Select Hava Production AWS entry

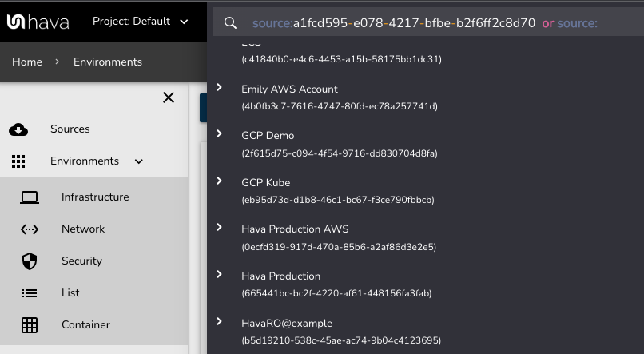(x=295, y=229)
